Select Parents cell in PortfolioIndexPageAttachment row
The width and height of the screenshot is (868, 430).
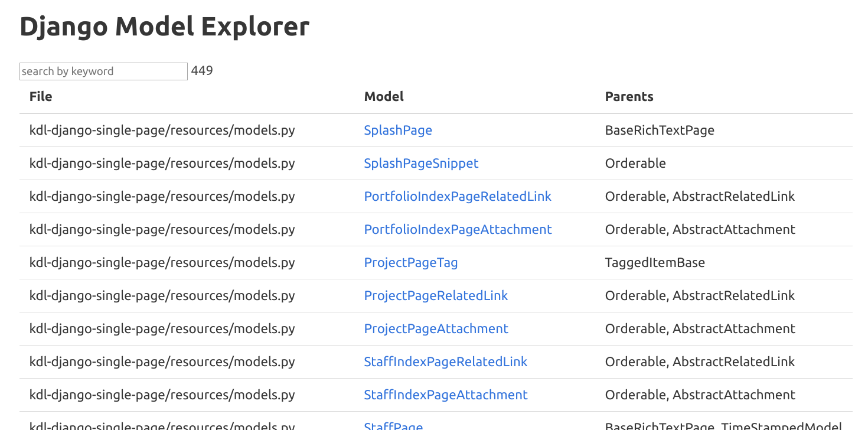click(700, 230)
